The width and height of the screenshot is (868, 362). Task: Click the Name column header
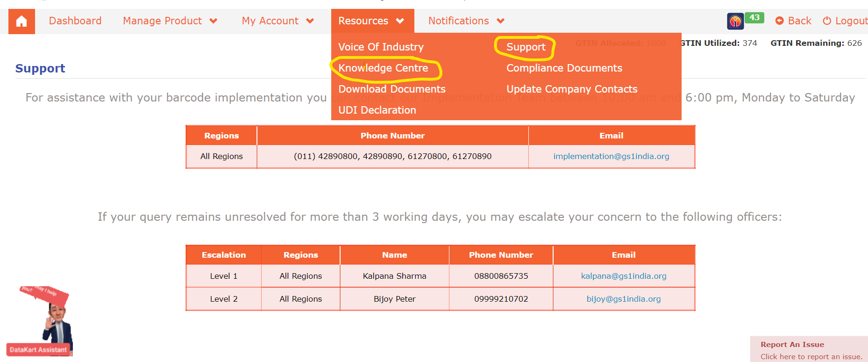coord(395,255)
